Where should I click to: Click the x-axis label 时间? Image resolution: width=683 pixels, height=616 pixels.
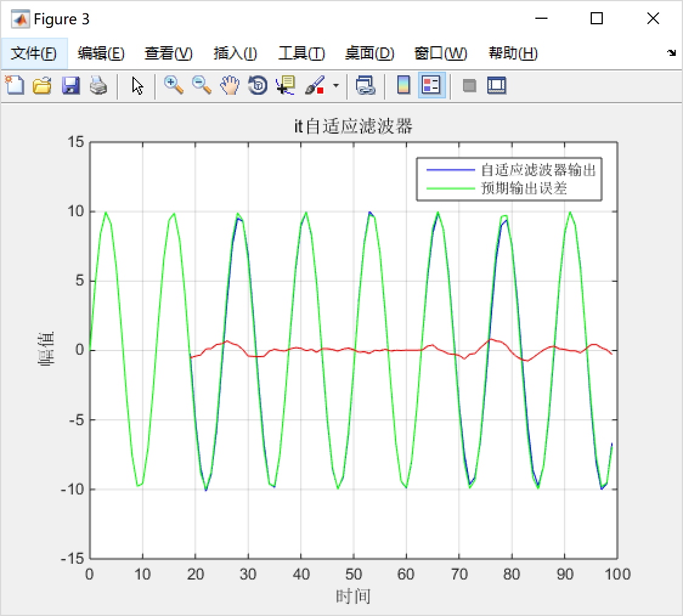pyautogui.click(x=353, y=596)
